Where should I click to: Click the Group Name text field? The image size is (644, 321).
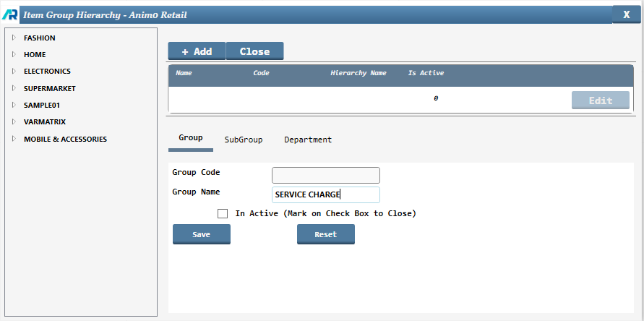(325, 194)
